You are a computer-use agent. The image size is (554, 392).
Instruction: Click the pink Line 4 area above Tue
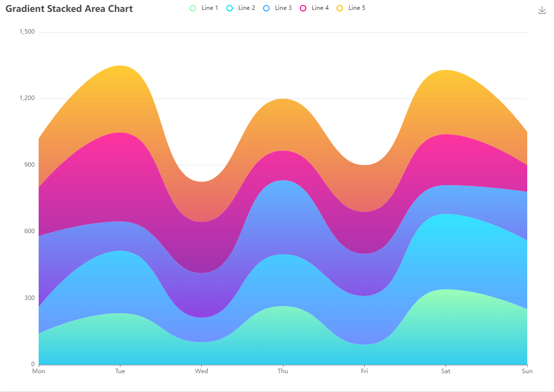click(x=120, y=176)
